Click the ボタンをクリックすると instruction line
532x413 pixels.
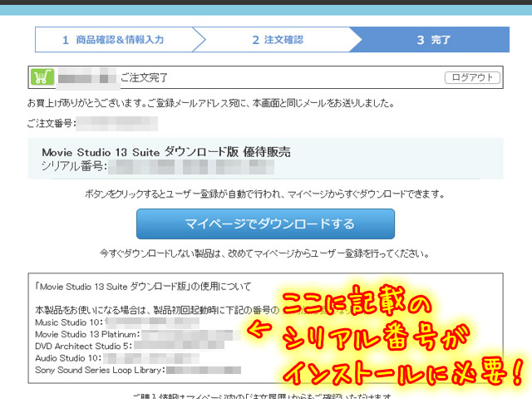click(264, 194)
